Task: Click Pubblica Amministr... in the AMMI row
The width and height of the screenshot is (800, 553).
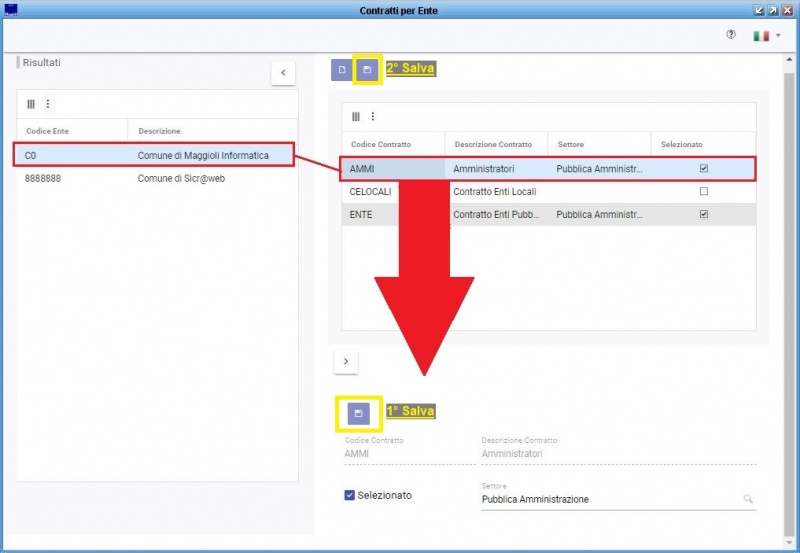Action: pyautogui.click(x=599, y=169)
